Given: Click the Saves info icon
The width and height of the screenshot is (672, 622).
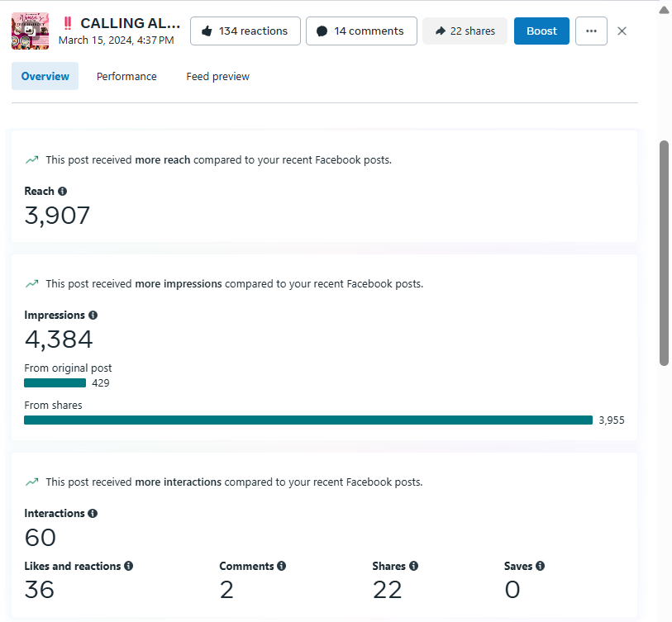Looking at the screenshot, I should point(541,567).
